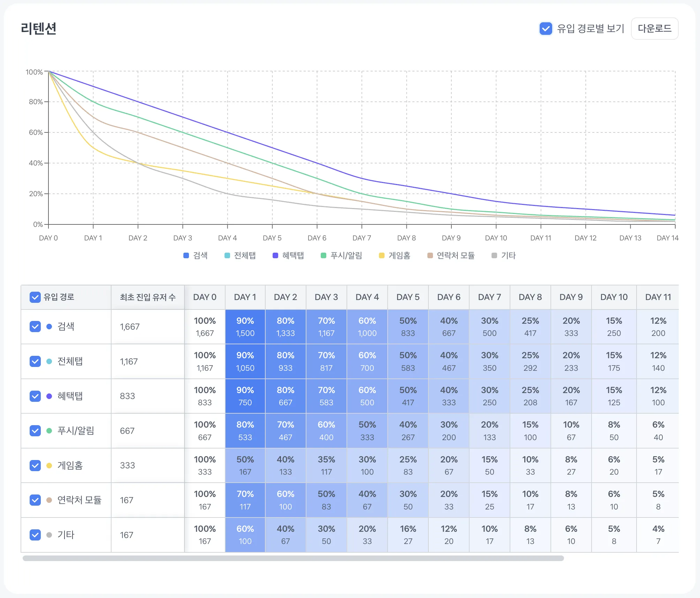Click the table's horizontal scrollbar
Screen dimensions: 700x598
tap(293, 558)
